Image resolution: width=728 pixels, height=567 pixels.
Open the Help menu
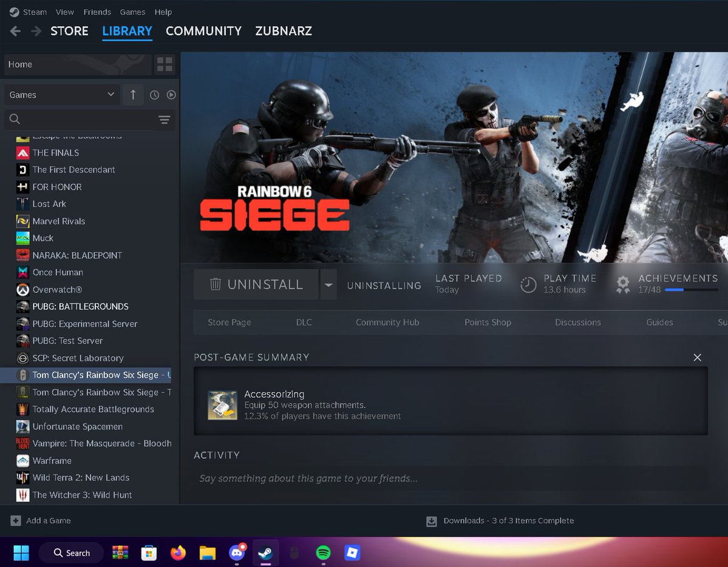pyautogui.click(x=163, y=12)
